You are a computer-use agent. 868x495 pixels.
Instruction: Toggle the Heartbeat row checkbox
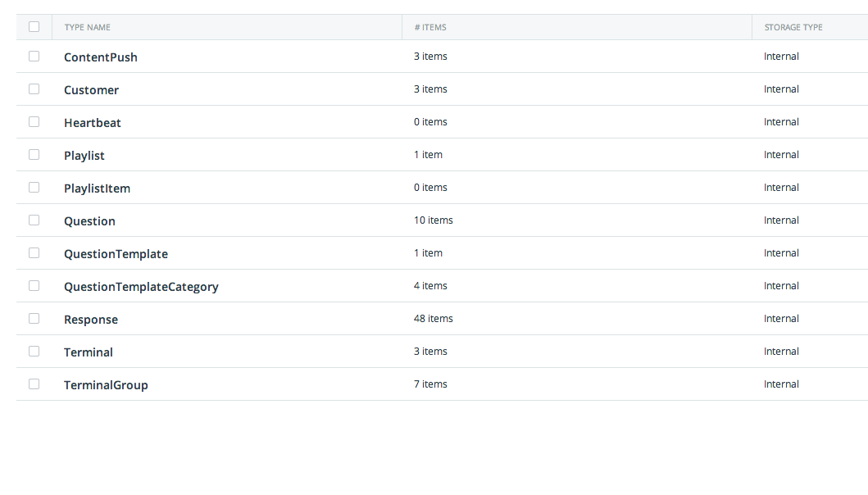point(34,121)
